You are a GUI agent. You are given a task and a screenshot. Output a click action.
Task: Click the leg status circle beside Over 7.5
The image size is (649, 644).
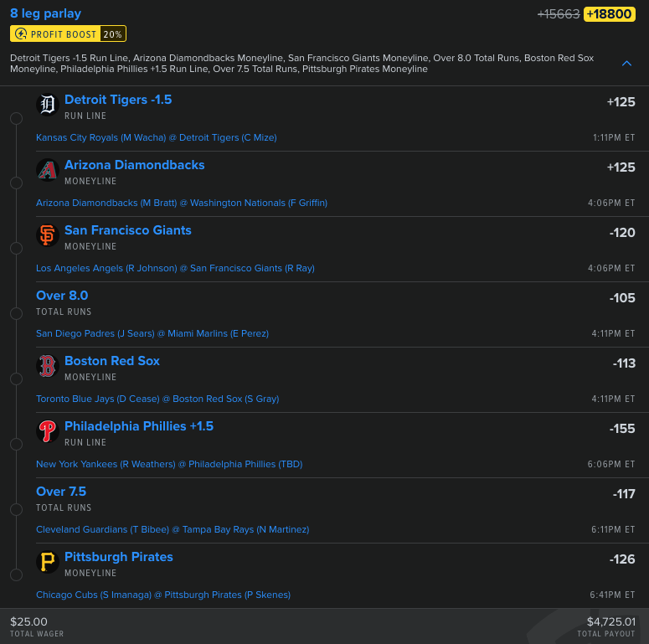click(16, 509)
